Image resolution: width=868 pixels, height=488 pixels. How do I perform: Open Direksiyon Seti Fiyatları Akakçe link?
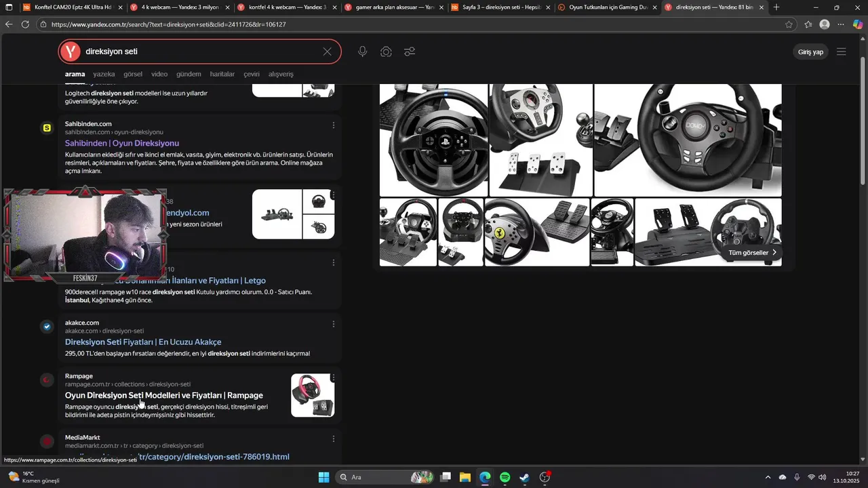143,342
